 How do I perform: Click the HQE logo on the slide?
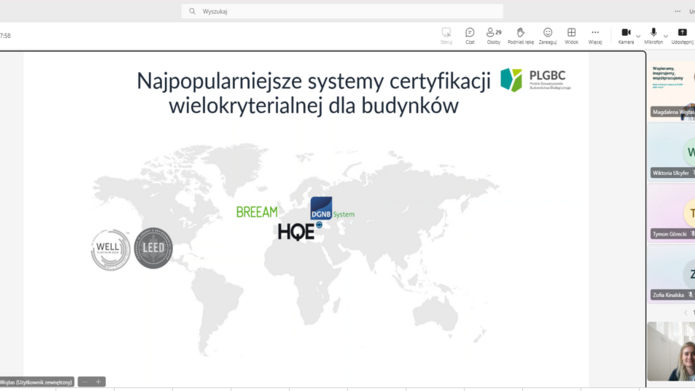tap(300, 231)
